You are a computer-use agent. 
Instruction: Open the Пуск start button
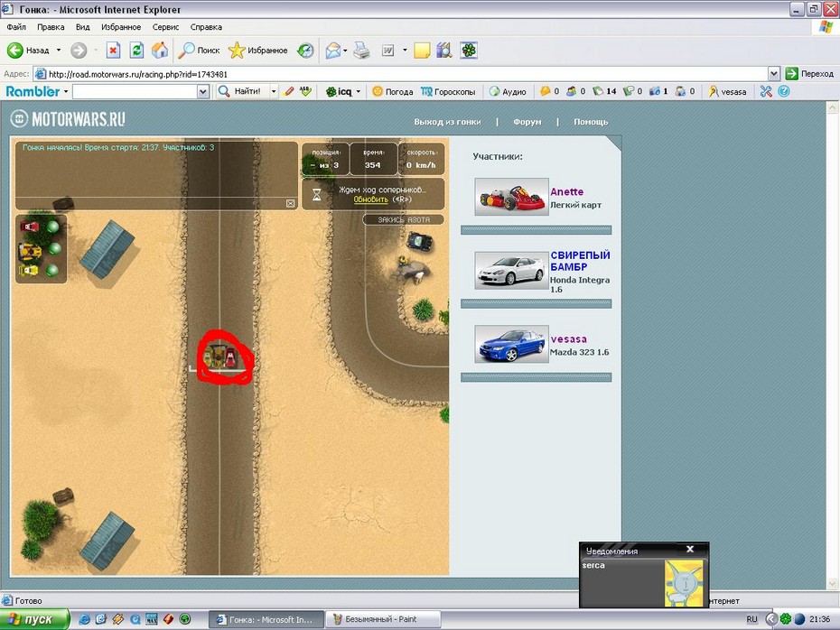34,619
